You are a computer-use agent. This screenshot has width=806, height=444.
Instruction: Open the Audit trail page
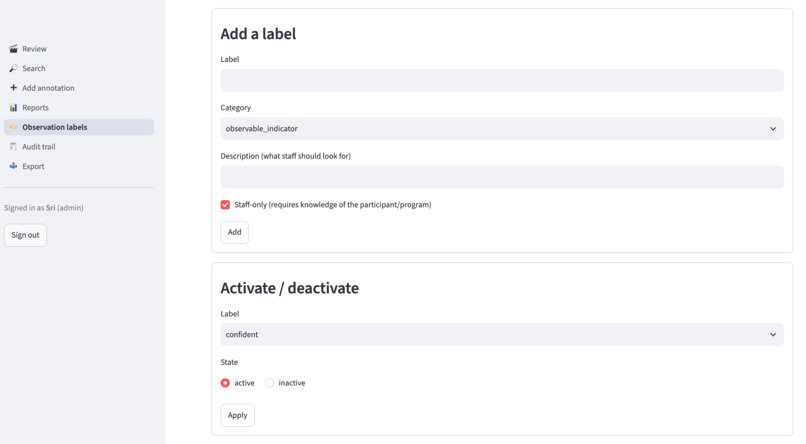(x=79, y=146)
